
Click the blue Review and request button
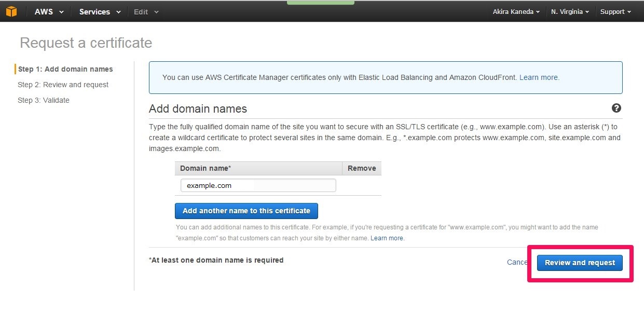[580, 263]
